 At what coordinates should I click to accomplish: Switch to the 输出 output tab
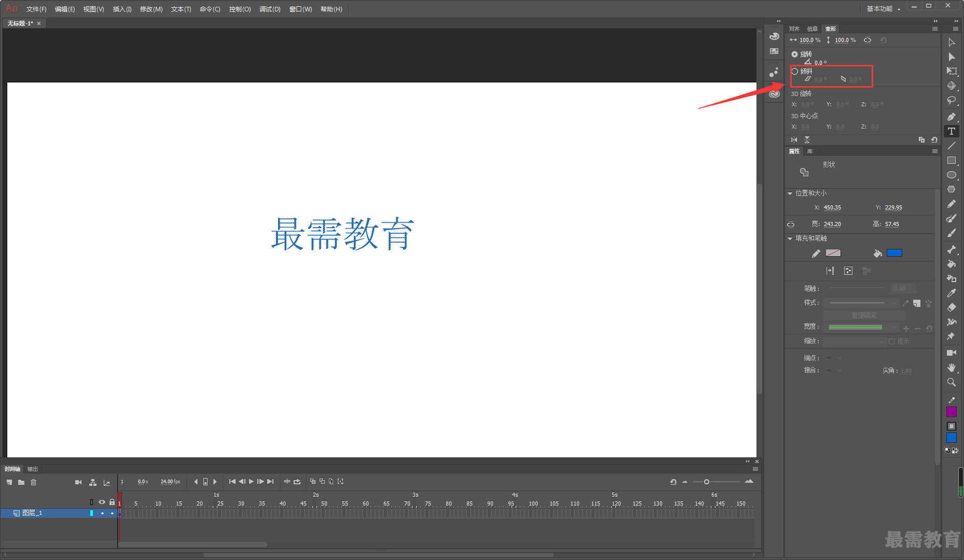coord(33,469)
